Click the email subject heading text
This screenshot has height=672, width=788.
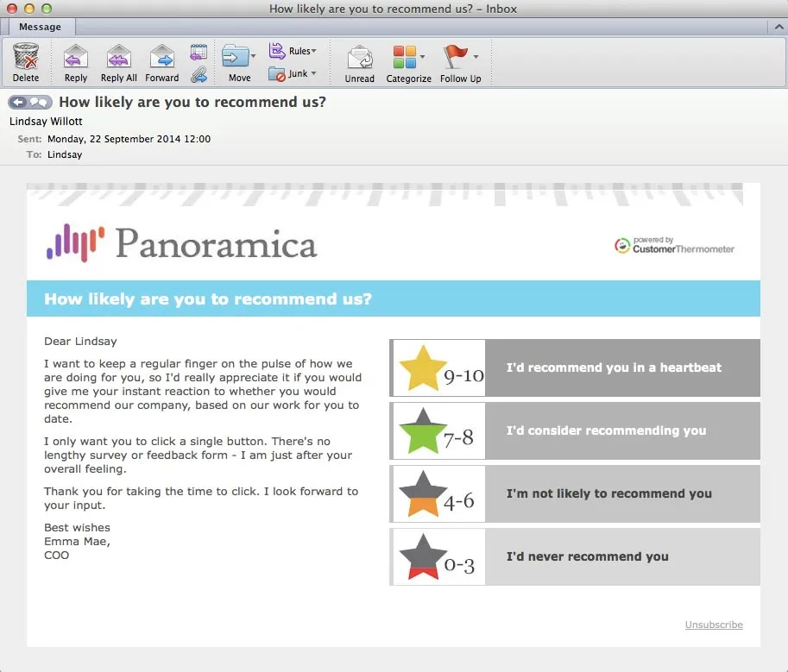192,102
